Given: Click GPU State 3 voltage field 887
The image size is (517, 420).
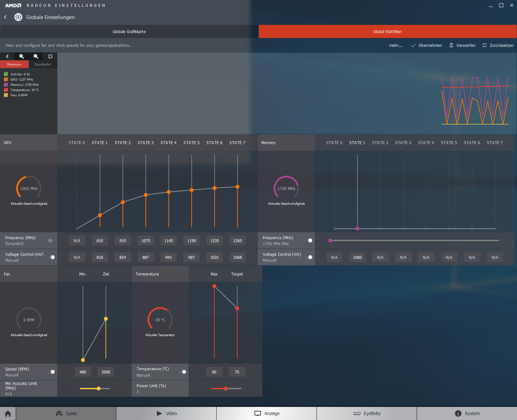Looking at the screenshot, I should tap(146, 257).
